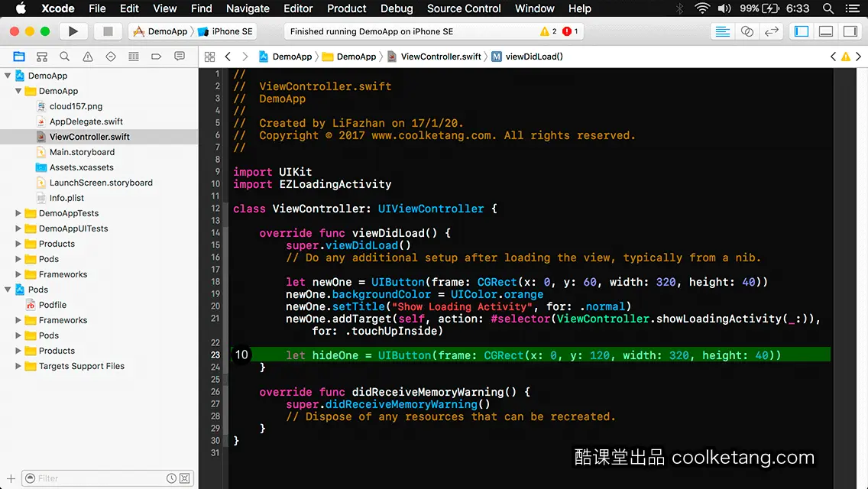Go back in editor history
Viewport: 868px width, 489px height.
click(x=228, y=57)
